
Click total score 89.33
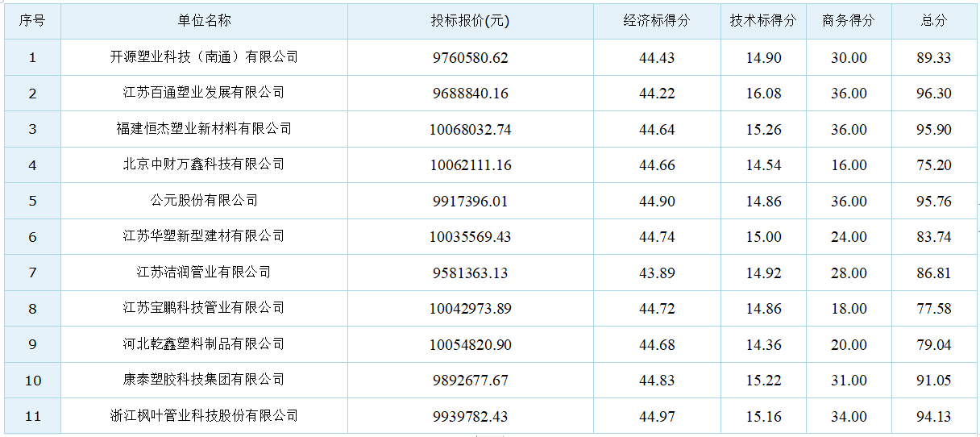point(934,58)
